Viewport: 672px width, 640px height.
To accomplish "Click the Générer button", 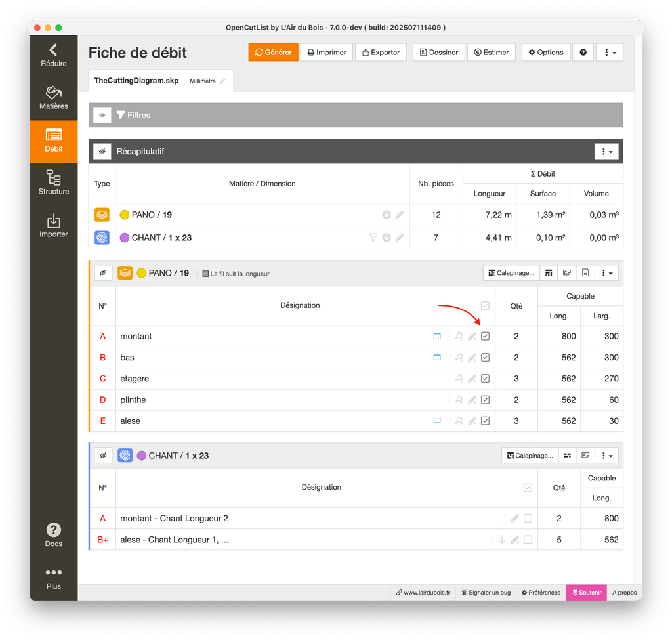I will coord(274,53).
